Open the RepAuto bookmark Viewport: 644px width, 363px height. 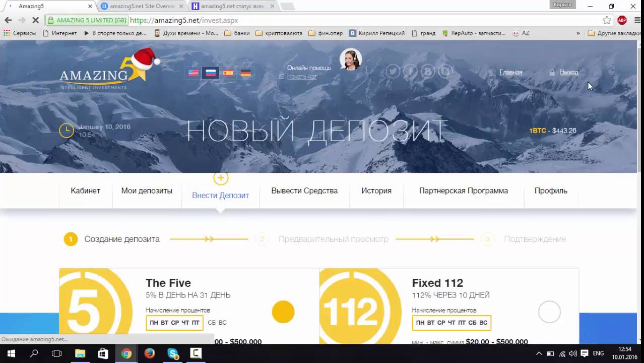pyautogui.click(x=474, y=33)
